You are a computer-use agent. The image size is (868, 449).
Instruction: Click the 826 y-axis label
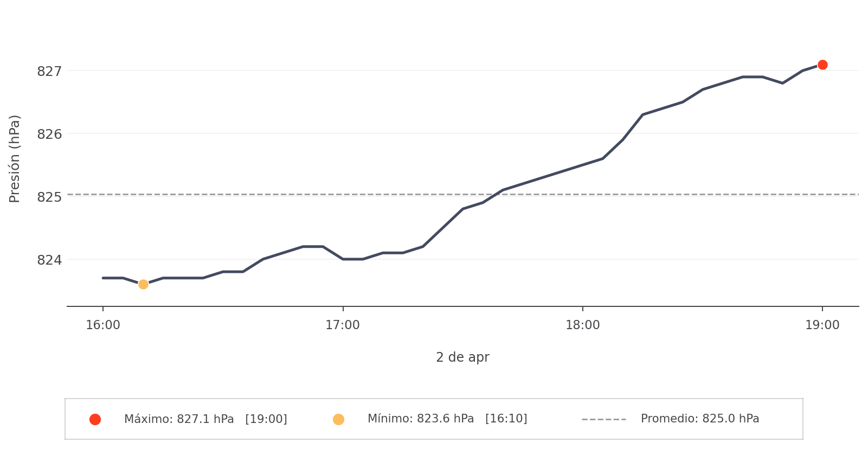[49, 134]
